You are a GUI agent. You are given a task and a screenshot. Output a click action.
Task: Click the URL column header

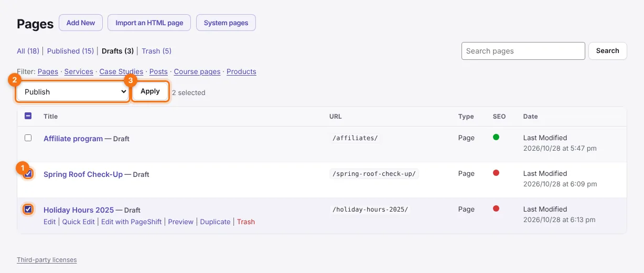[336, 117]
